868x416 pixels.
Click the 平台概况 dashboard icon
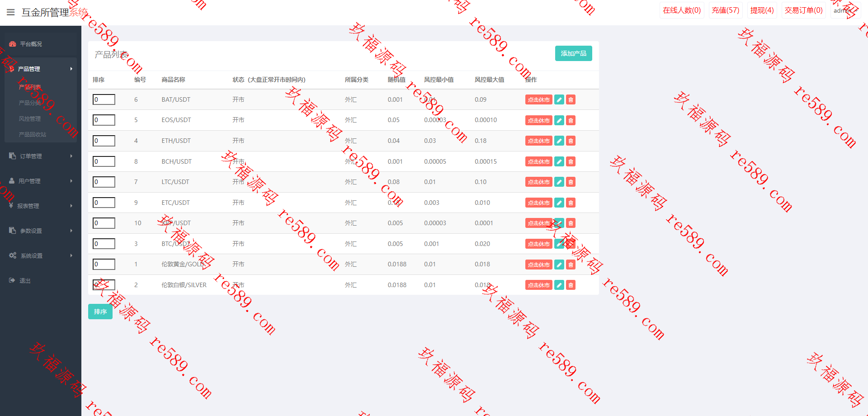tap(13, 44)
